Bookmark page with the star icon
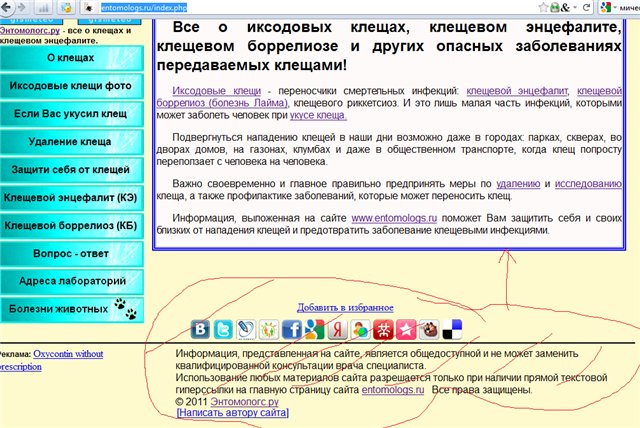 (x=543, y=7)
